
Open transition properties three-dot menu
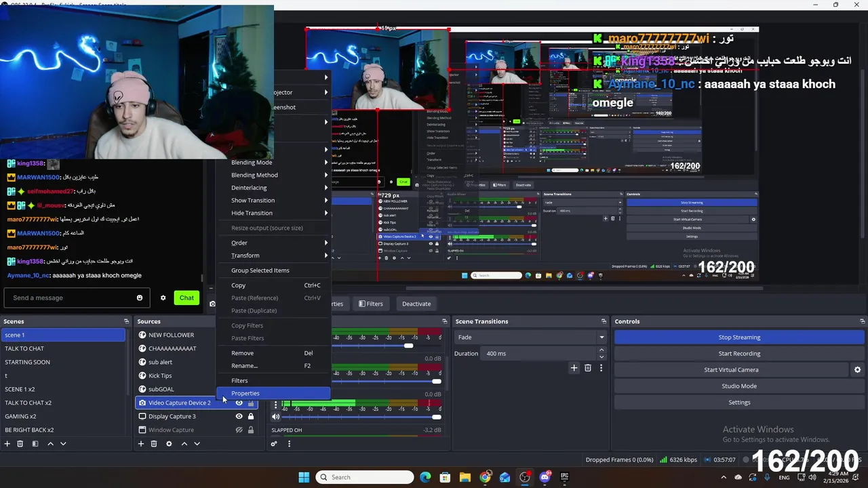point(601,368)
